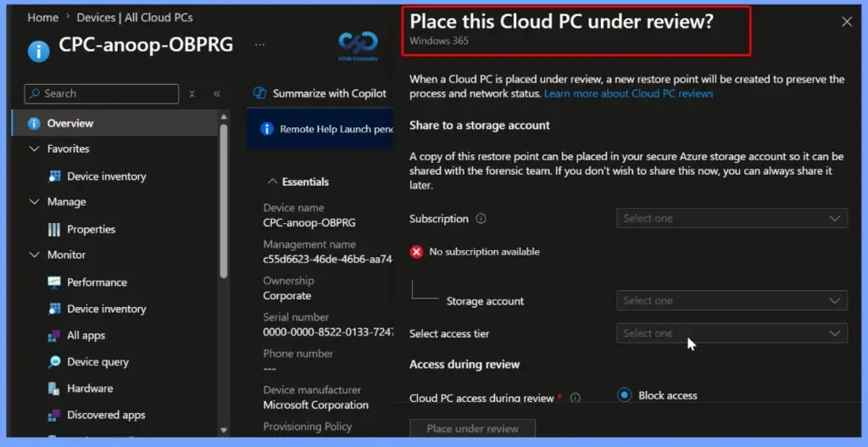Collapse the Manage section

[x=34, y=202]
